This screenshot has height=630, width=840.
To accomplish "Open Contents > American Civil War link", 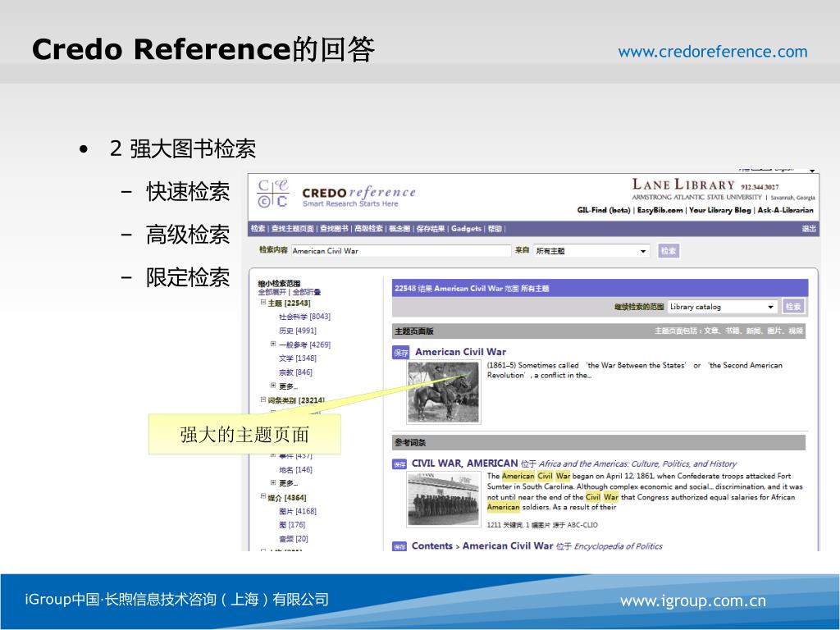I will [482, 546].
